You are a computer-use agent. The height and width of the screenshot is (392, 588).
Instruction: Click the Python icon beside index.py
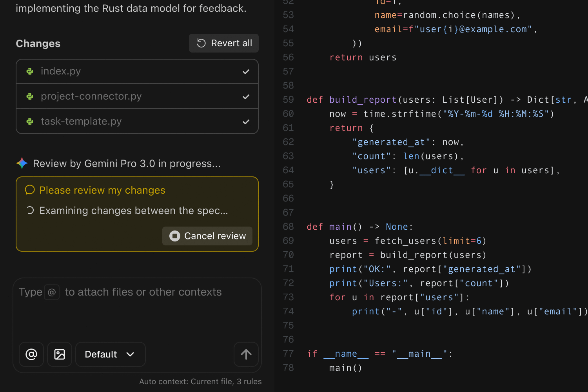click(30, 71)
